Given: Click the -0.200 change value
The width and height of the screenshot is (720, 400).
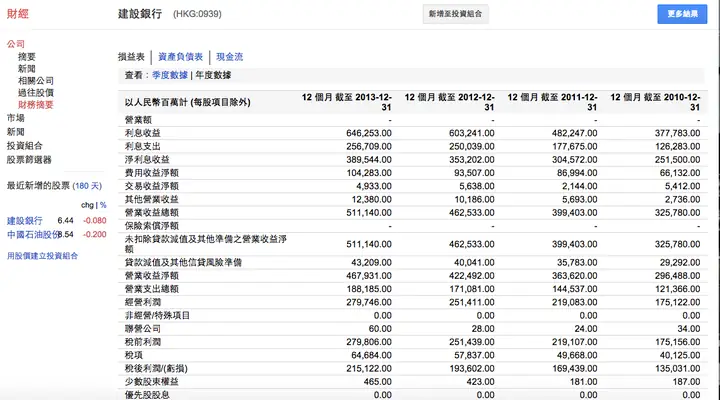Looking at the screenshot, I should 95,235.
